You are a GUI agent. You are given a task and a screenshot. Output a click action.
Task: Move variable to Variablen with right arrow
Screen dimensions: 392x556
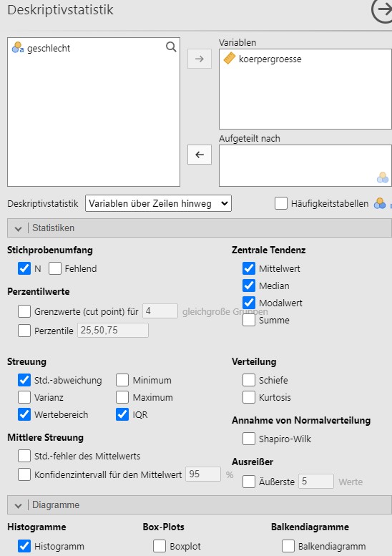[x=200, y=59]
